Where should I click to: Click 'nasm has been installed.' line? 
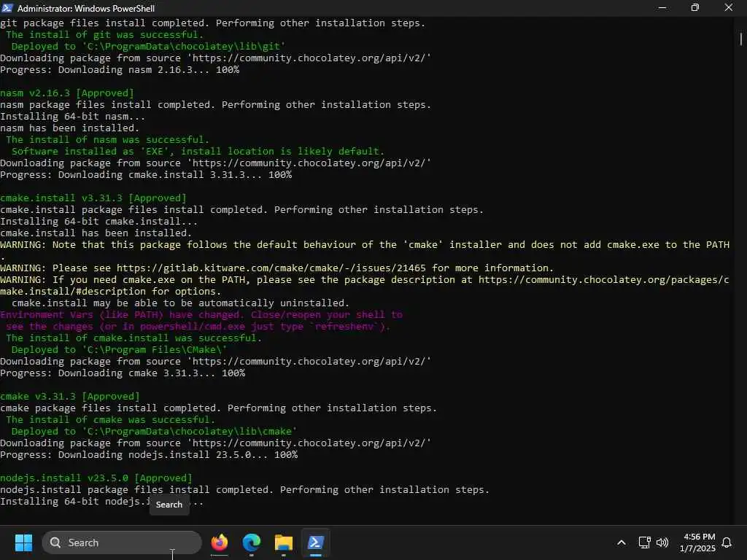70,128
